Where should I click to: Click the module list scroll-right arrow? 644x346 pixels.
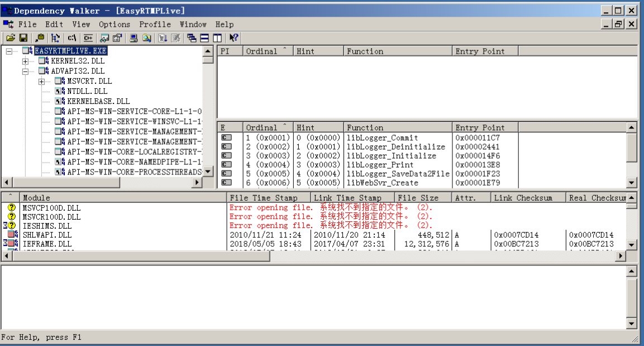(621, 256)
